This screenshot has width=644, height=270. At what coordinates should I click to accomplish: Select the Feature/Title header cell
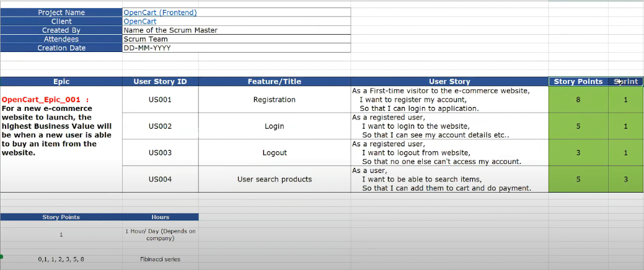click(275, 82)
